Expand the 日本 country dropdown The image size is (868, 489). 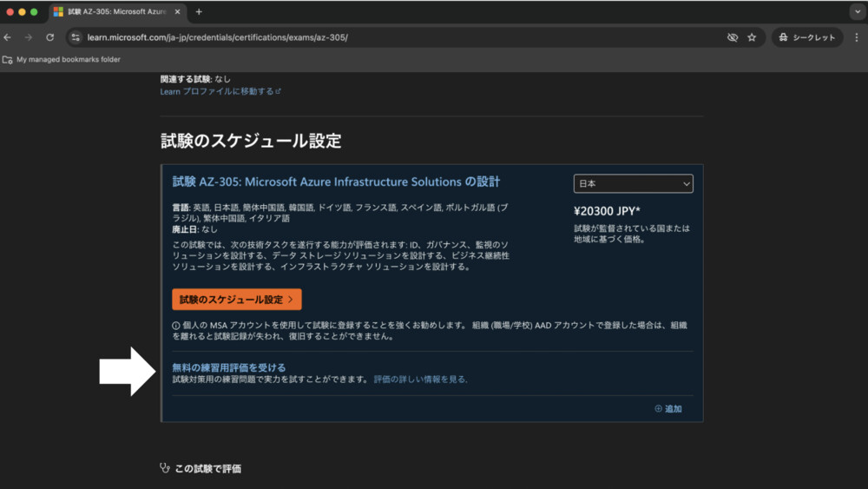633,183
